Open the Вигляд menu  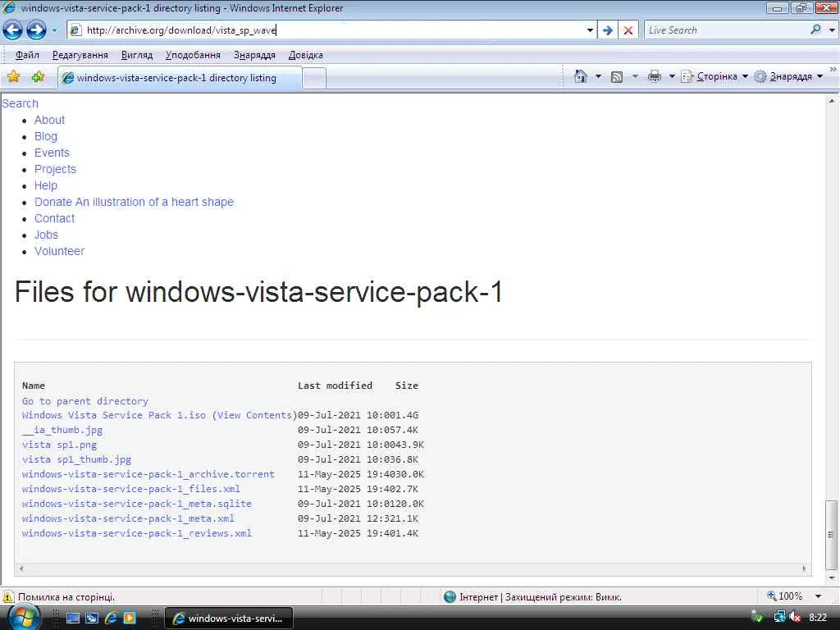tap(137, 55)
